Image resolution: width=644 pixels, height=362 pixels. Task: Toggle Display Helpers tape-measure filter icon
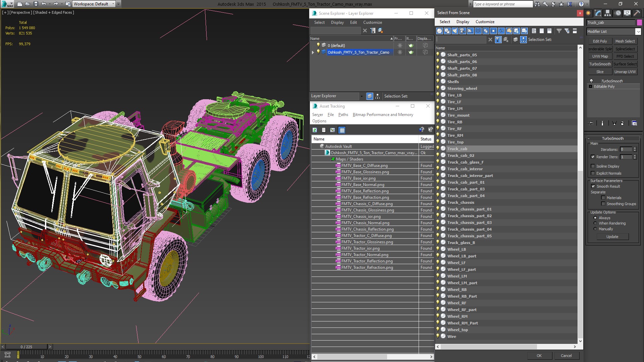pyautogui.click(x=470, y=31)
